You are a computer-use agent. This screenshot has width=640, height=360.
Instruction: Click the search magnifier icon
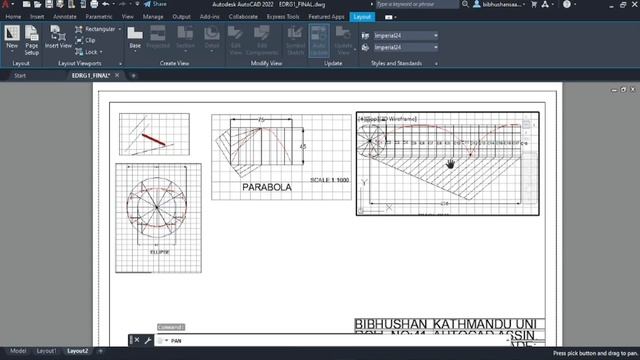pyautogui.click(x=465, y=4)
